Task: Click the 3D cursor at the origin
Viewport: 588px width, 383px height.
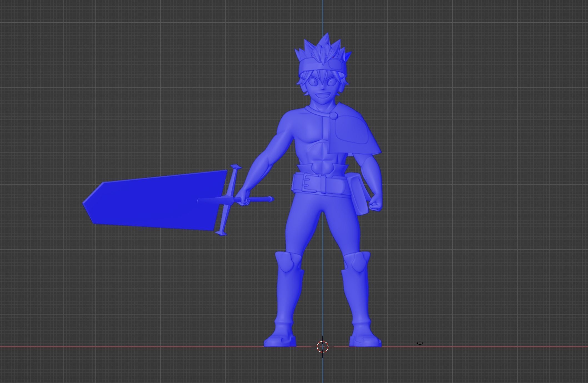Action: (322, 347)
